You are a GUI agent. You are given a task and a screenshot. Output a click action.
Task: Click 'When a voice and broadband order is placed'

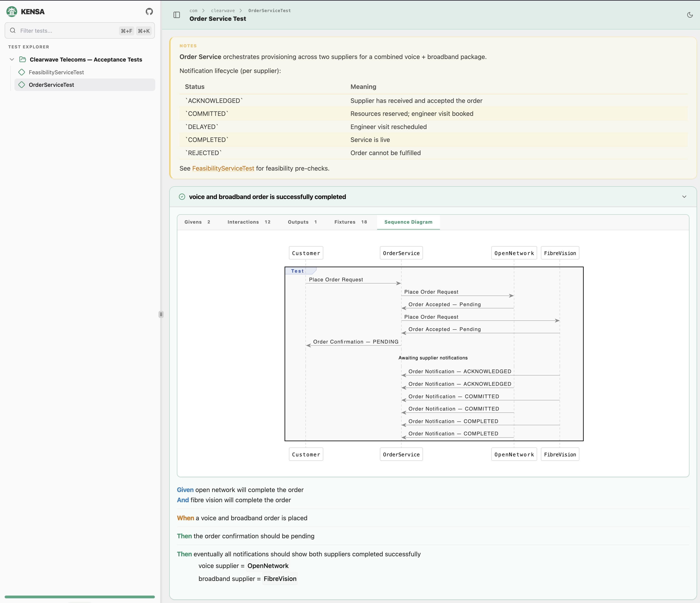(242, 518)
